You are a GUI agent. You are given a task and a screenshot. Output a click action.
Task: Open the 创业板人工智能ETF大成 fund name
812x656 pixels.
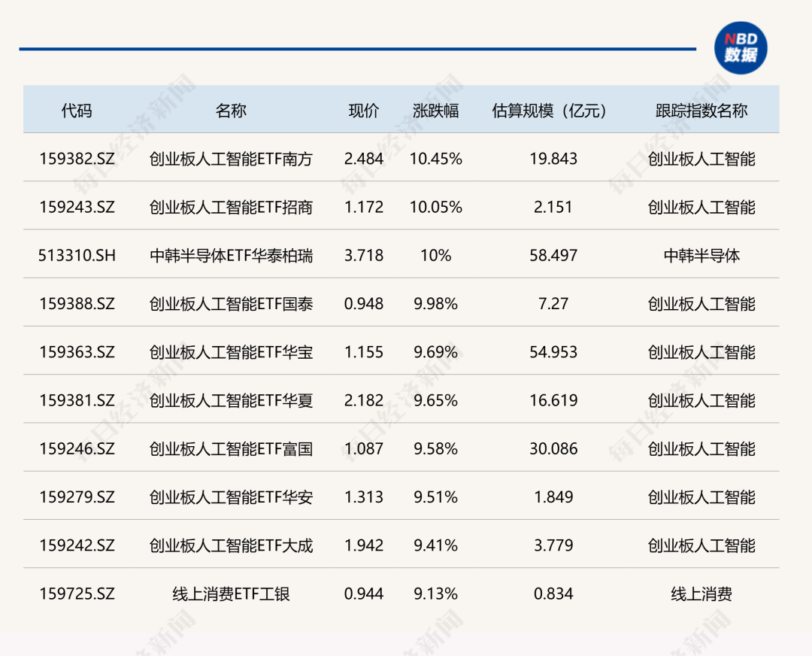[231, 545]
